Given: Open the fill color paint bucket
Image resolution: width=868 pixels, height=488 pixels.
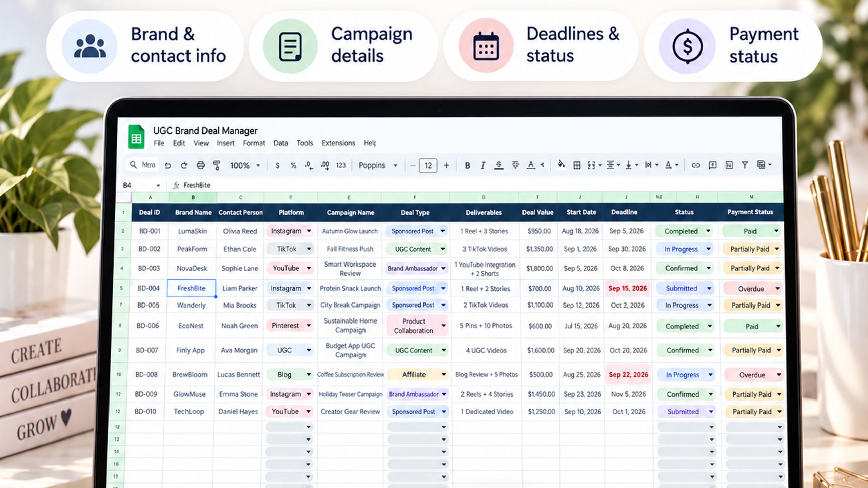Looking at the screenshot, I should (561, 165).
